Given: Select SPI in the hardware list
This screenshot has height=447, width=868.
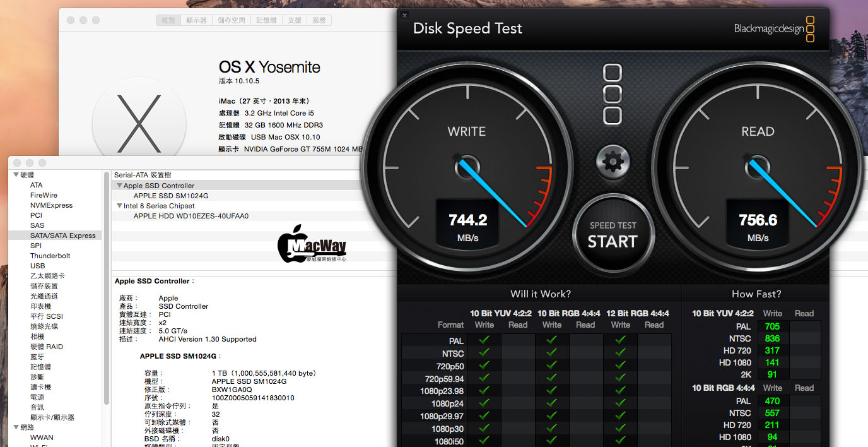Looking at the screenshot, I should point(36,246).
